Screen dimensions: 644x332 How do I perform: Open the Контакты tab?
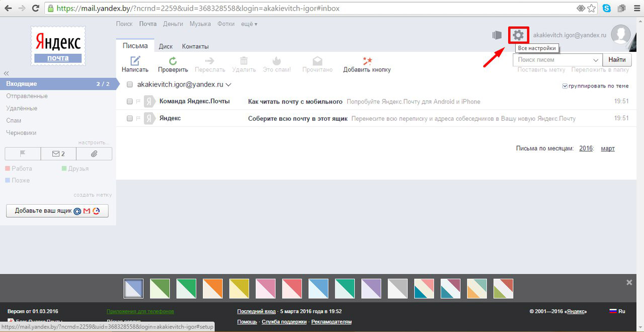[x=195, y=46]
